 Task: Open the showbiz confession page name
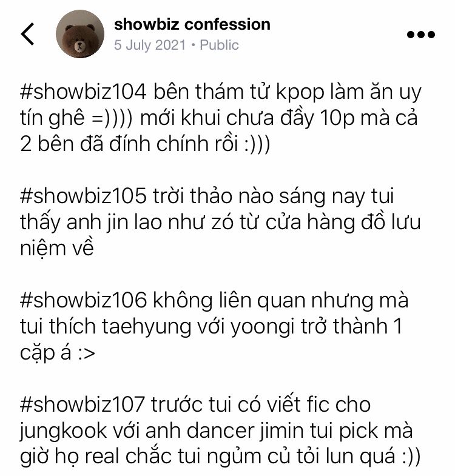click(x=192, y=24)
